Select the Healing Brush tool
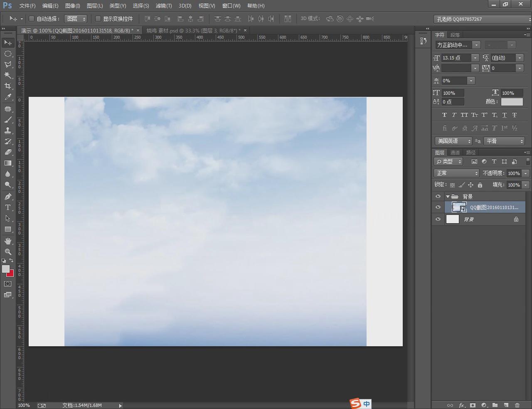The image size is (532, 409). point(8,109)
